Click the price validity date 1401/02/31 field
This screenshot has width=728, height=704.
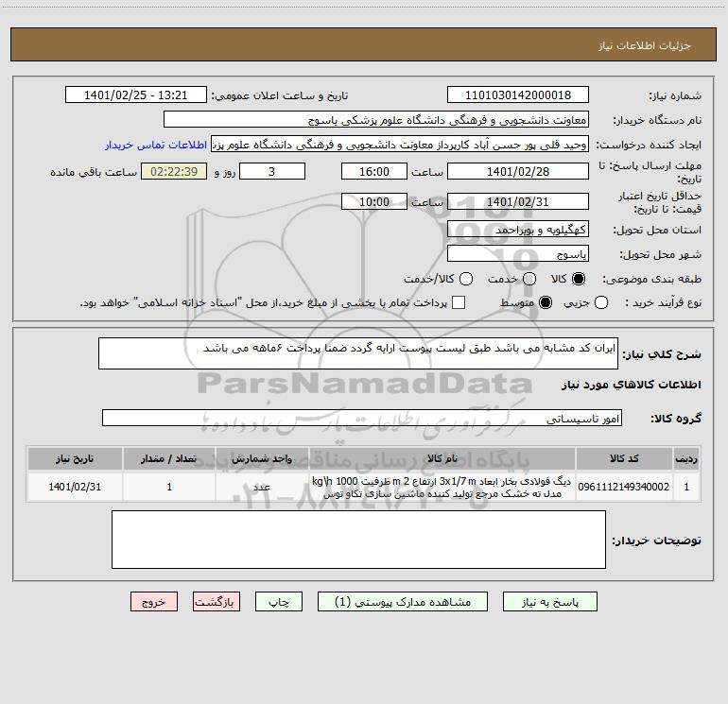point(518,201)
